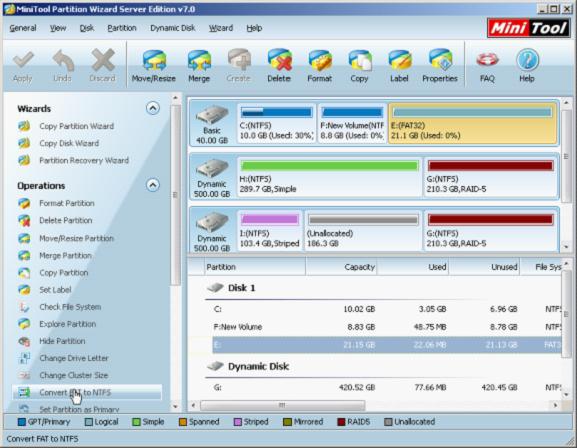The height and width of the screenshot is (448, 577).
Task: Click the Explore Partition sidebar icon
Action: point(24,324)
